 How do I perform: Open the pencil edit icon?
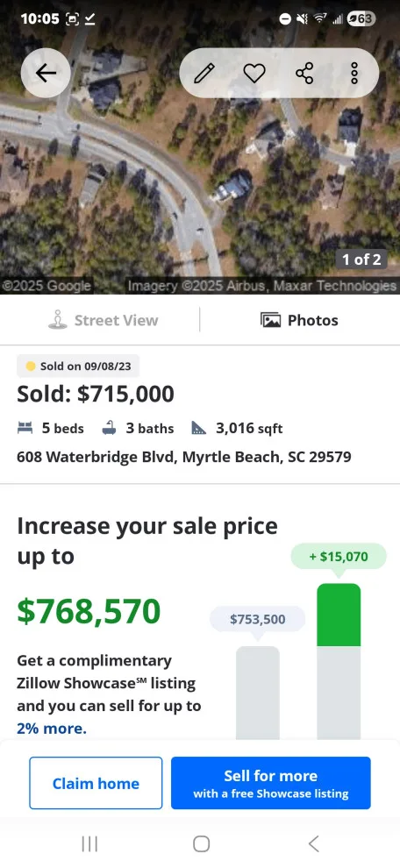tap(204, 73)
